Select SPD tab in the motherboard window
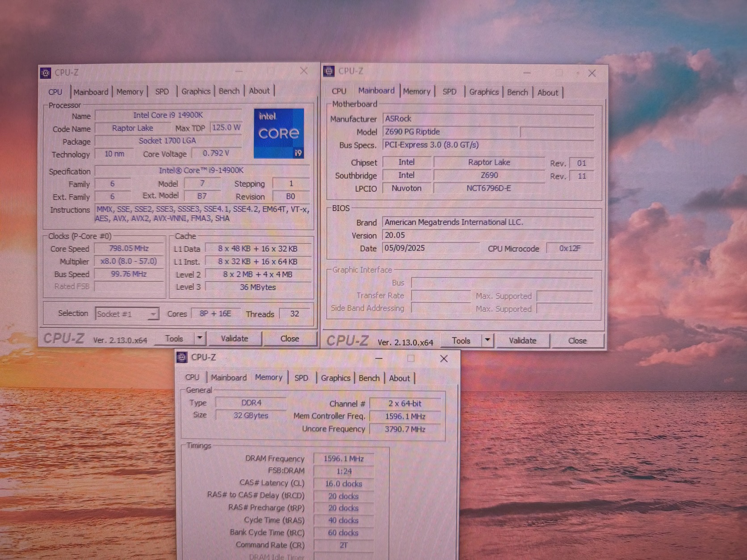This screenshot has width=747, height=560. click(x=449, y=92)
